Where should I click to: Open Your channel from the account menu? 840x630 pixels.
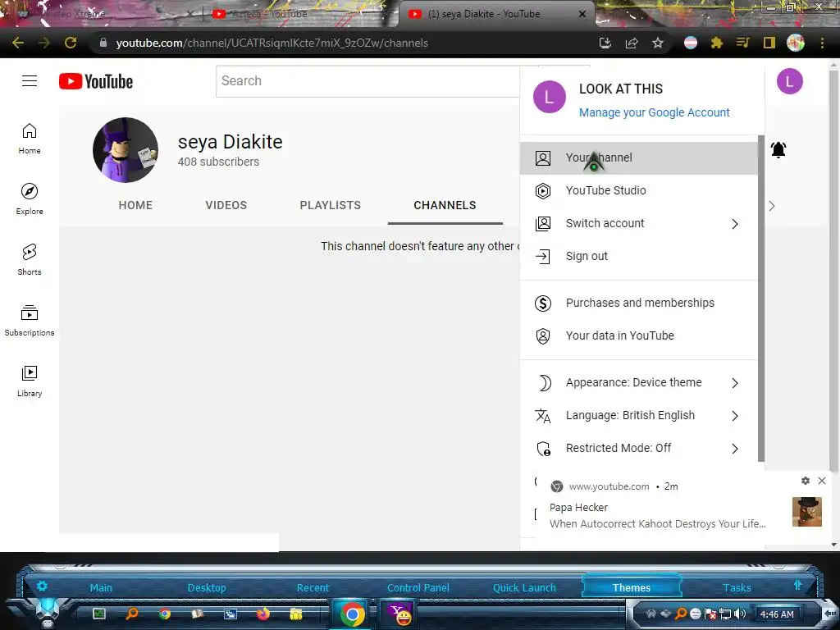638,158
